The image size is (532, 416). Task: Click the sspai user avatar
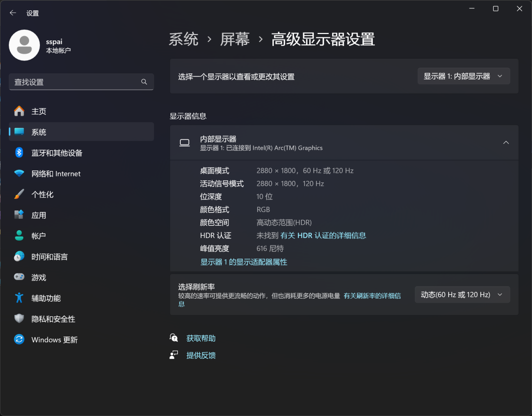(25, 45)
